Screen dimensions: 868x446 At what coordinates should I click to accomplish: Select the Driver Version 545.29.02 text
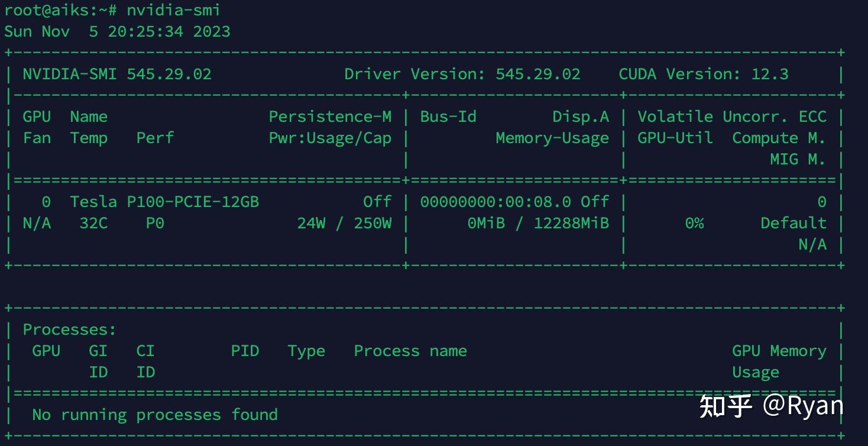point(463,73)
